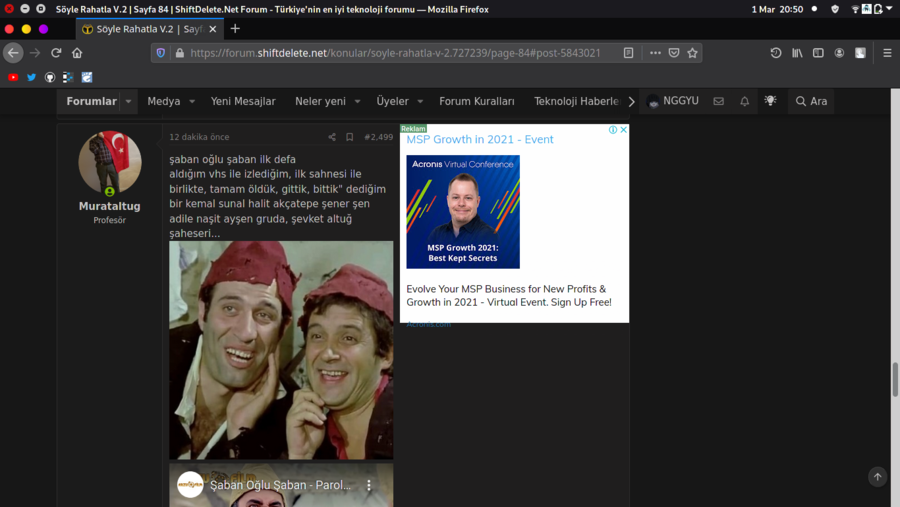Open the forum inbox envelope icon
Image resolution: width=900 pixels, height=507 pixels.
point(719,101)
